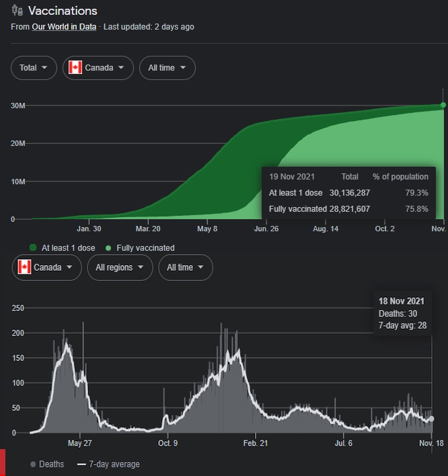Open the All time dropdown above deaths chart
Screen dimensions: 448x476
tap(186, 268)
